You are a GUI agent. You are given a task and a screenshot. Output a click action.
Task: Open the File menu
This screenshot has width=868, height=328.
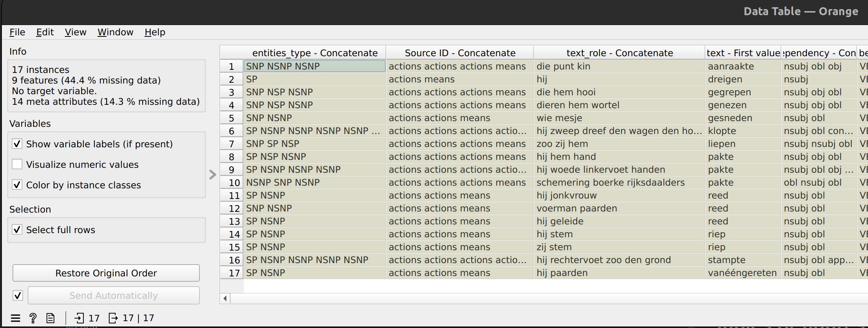click(17, 32)
